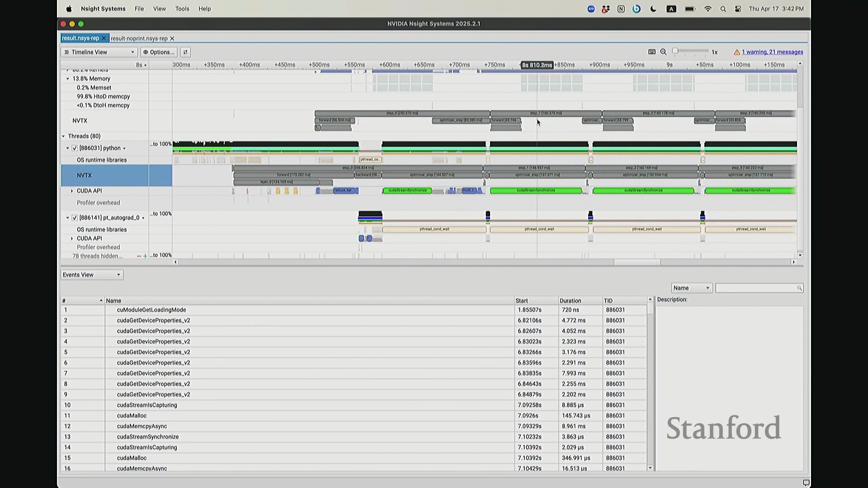Click the keyboard icon near the zoom slider
This screenshot has width=868, height=488.
click(x=651, y=52)
